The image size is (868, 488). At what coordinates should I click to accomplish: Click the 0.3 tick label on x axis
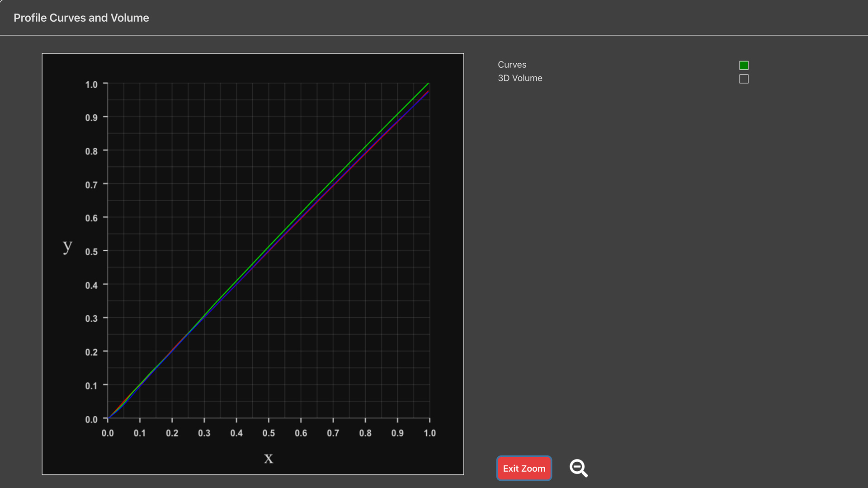click(204, 433)
